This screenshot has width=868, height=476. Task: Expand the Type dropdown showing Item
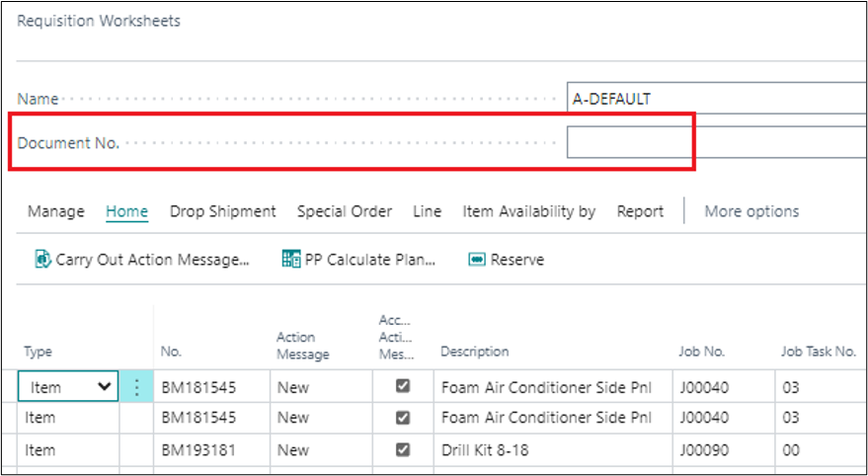(104, 388)
